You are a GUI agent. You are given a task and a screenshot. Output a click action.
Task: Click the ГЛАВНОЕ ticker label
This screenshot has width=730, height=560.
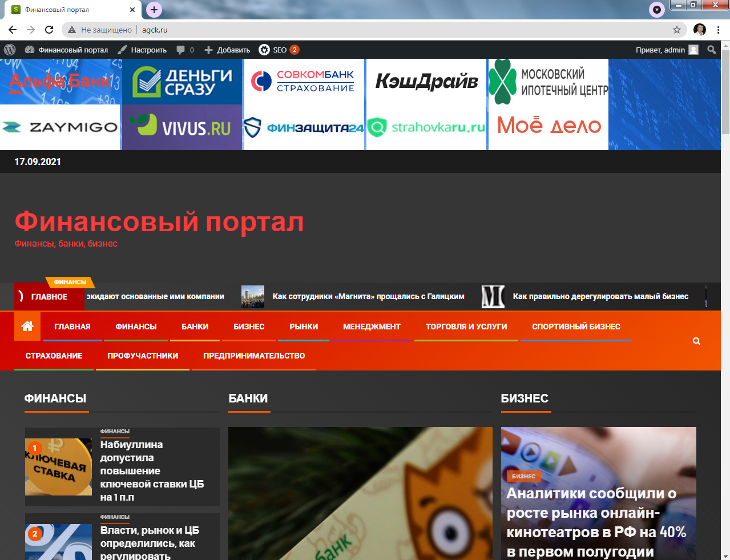coord(49,296)
